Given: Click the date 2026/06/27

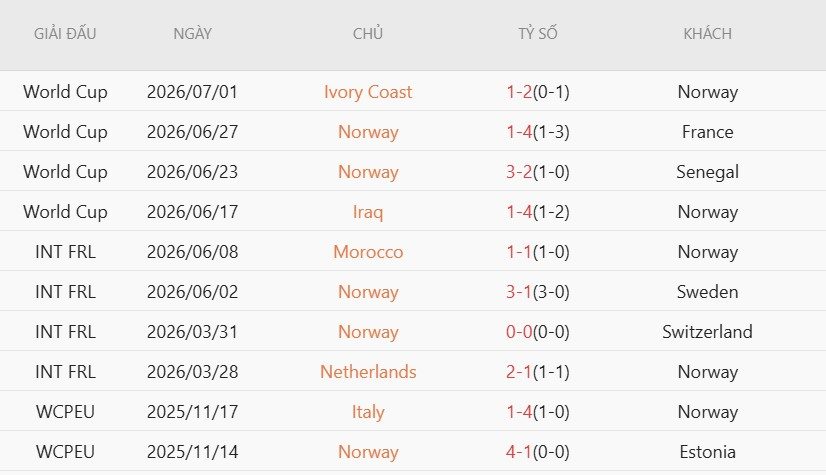Looking at the screenshot, I should click(192, 132).
